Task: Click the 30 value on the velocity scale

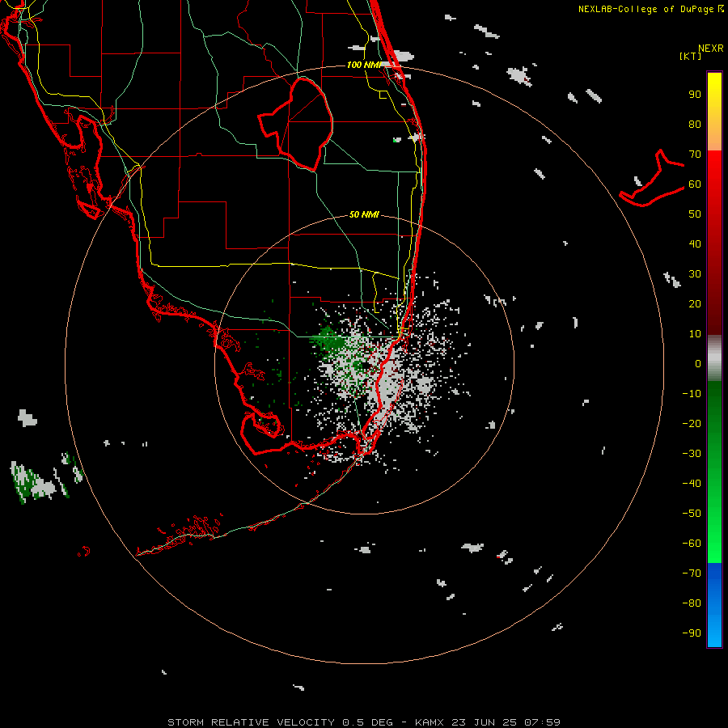Action: click(x=695, y=274)
